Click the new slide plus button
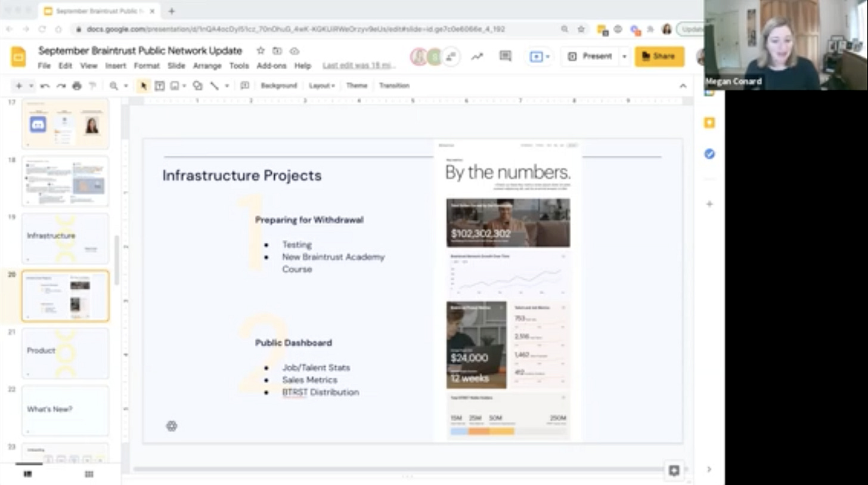 point(18,86)
